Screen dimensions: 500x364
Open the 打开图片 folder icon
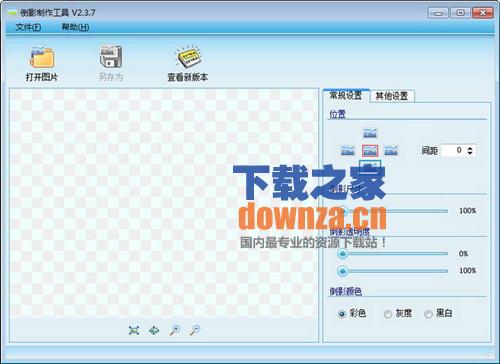[x=42, y=58]
